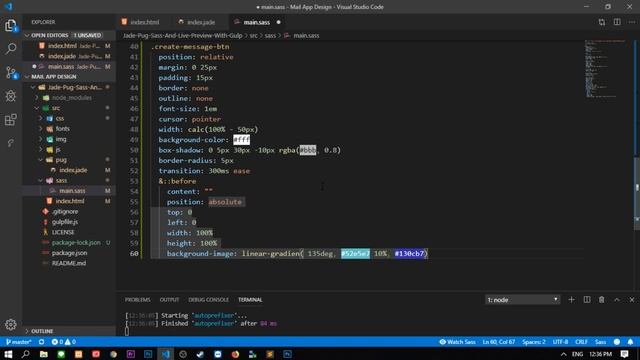Maximize the terminal panel size

tap(617, 300)
